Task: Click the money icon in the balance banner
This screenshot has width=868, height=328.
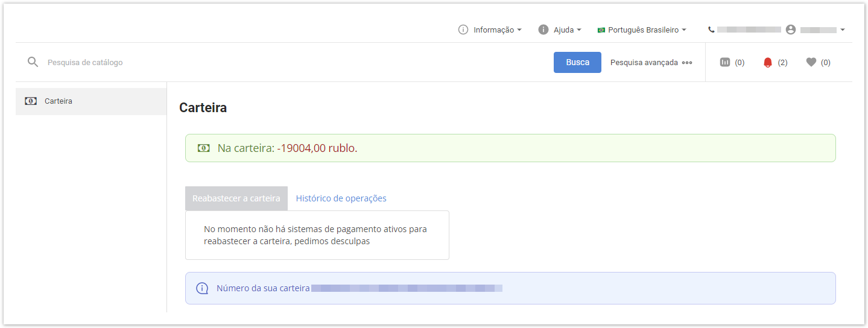Action: coord(204,148)
